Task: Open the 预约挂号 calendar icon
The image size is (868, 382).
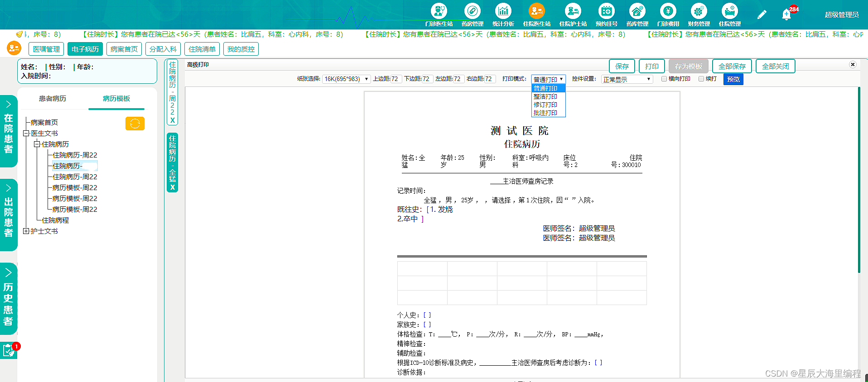Action: click(x=606, y=11)
